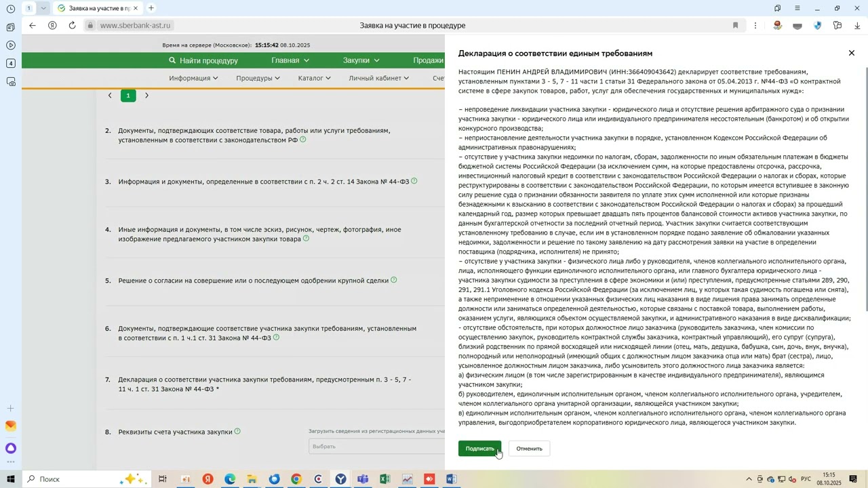Open Excel from taskbar

[x=384, y=479]
